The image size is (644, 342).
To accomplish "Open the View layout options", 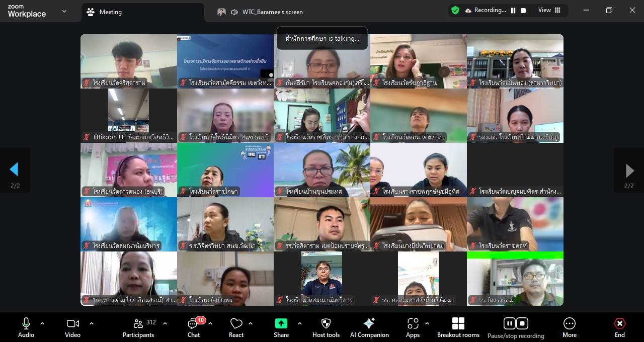I will (x=549, y=11).
